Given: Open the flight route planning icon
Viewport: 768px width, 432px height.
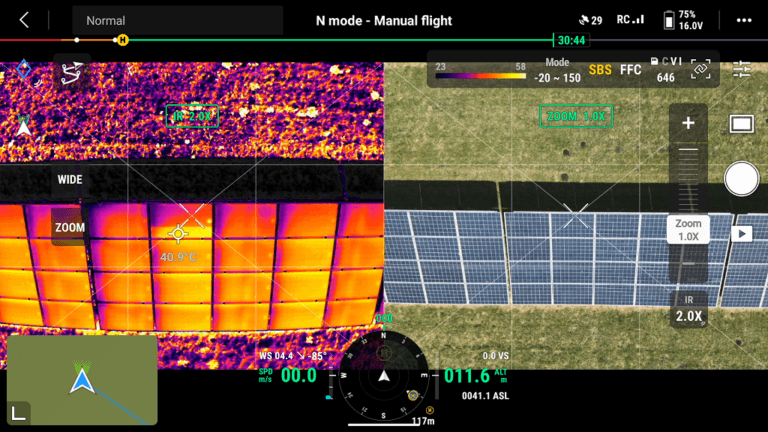Looking at the screenshot, I should click(x=69, y=70).
